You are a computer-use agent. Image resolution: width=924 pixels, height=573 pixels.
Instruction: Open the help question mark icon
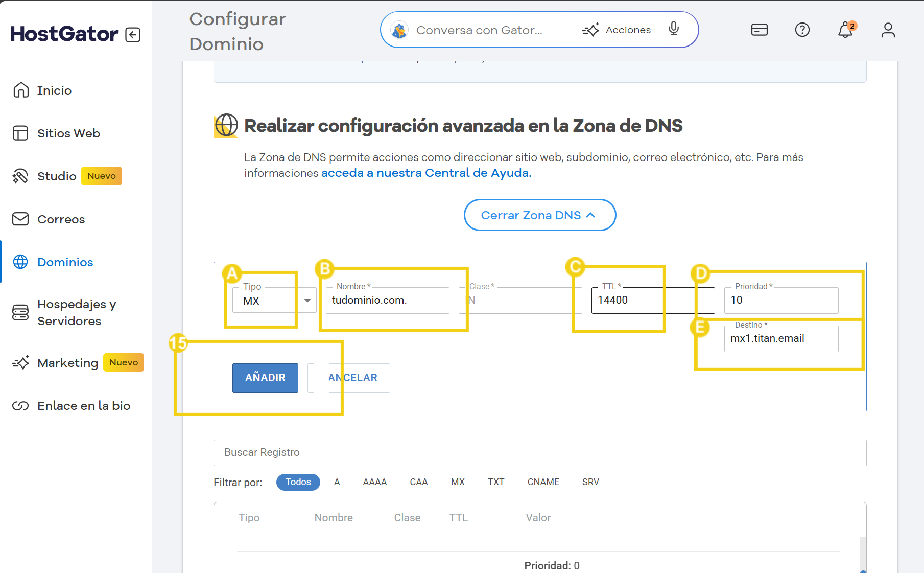[x=802, y=30]
